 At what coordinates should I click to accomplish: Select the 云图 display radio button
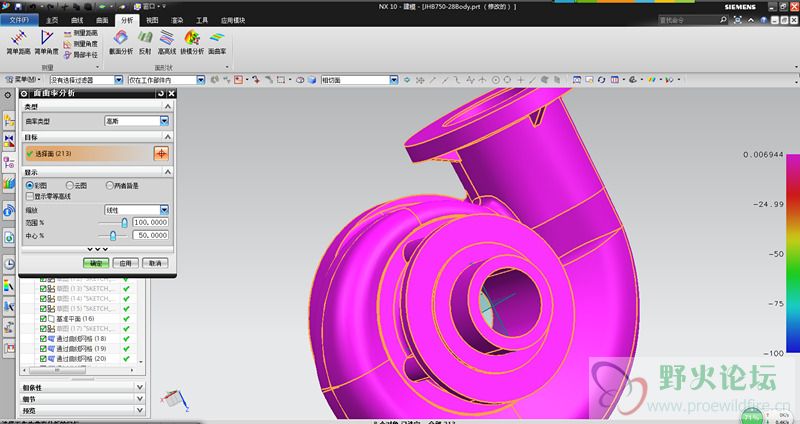click(70, 185)
